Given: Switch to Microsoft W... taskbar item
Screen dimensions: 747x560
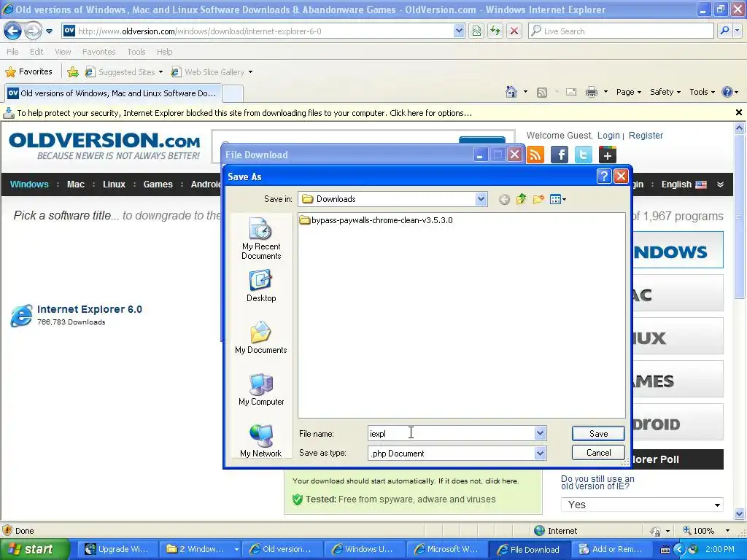Looking at the screenshot, I should pos(446,549).
